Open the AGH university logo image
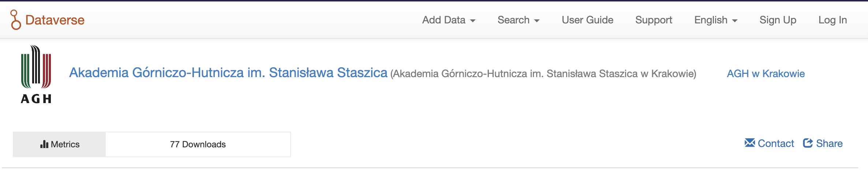868x174 pixels. click(x=36, y=74)
